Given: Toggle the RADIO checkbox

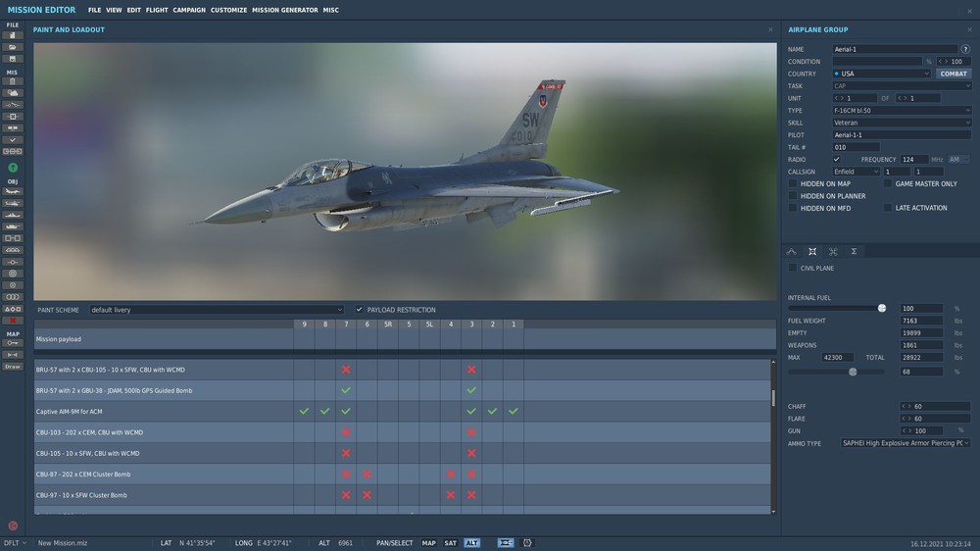Looking at the screenshot, I should (x=836, y=160).
